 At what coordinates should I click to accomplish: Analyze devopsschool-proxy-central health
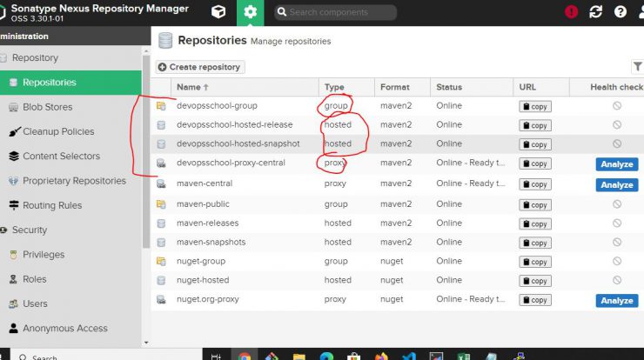coord(617,164)
